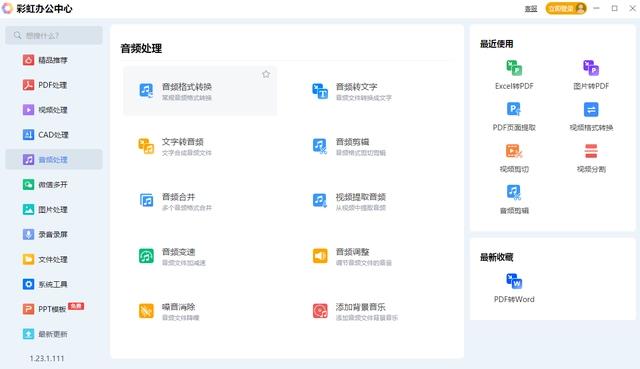Open 视频分割 from recently used
The height and width of the screenshot is (369, 640).
click(x=591, y=158)
